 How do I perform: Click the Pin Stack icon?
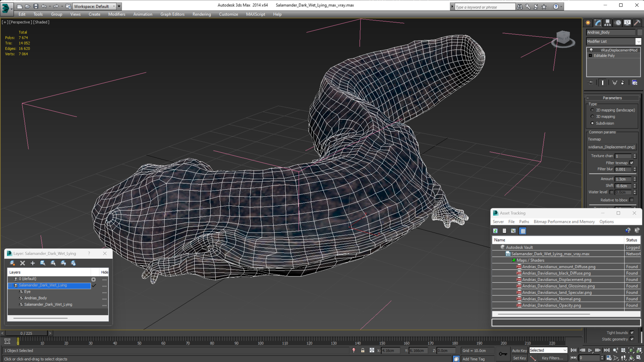(x=591, y=83)
